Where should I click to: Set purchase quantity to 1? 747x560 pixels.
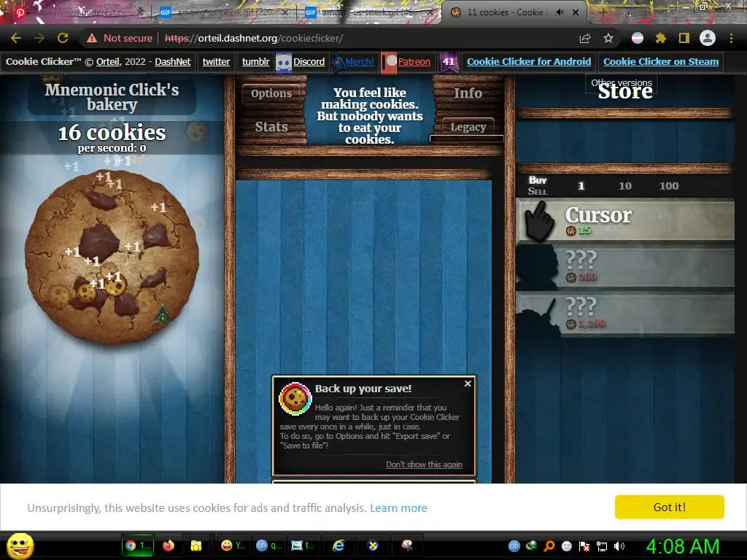[581, 186]
